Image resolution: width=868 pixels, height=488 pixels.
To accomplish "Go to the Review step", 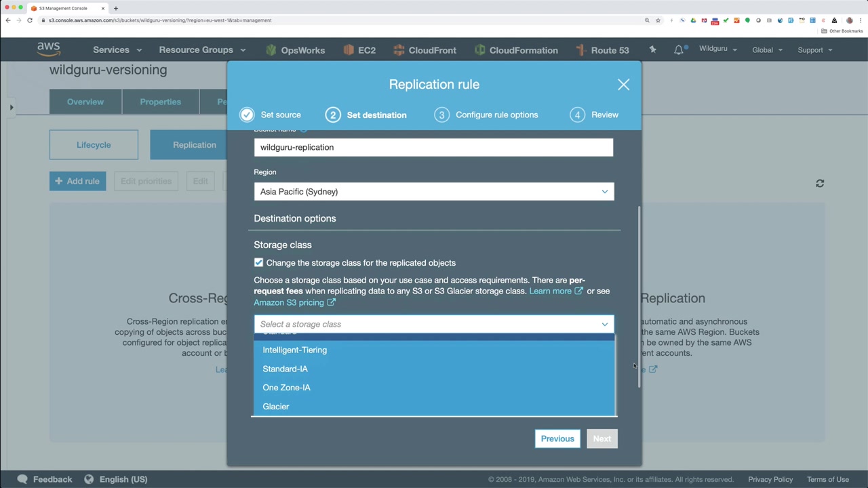I will pos(594,115).
